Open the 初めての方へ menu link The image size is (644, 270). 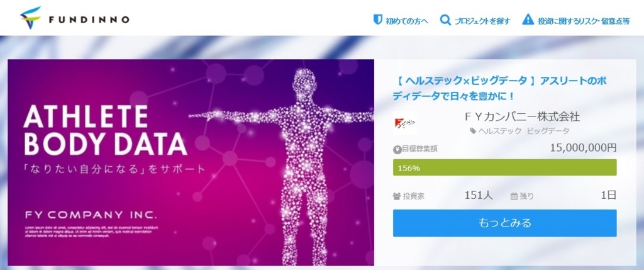[407, 21]
